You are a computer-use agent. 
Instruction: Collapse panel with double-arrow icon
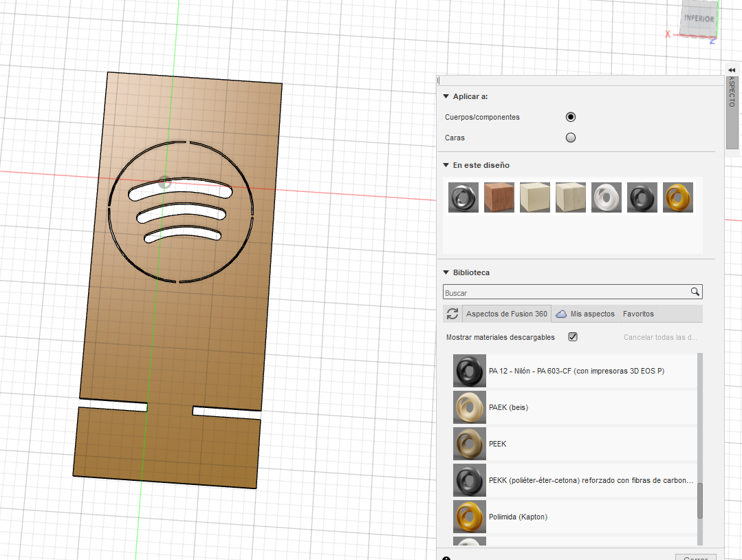732,70
